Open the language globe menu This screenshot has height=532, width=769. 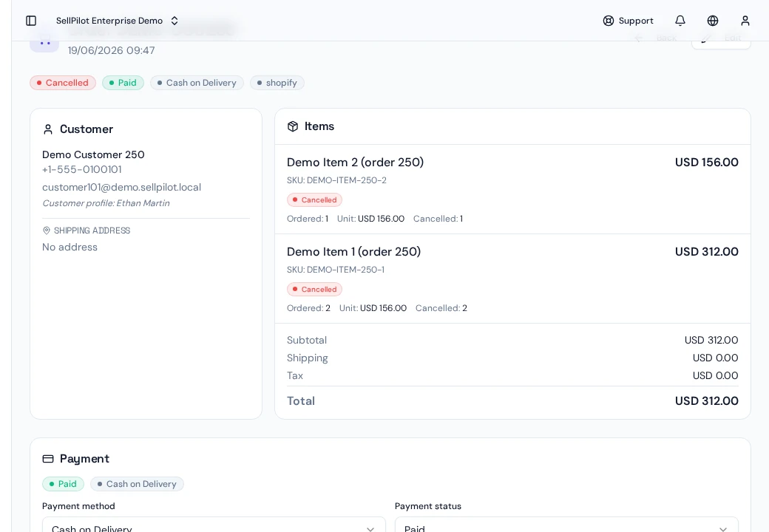click(x=713, y=21)
